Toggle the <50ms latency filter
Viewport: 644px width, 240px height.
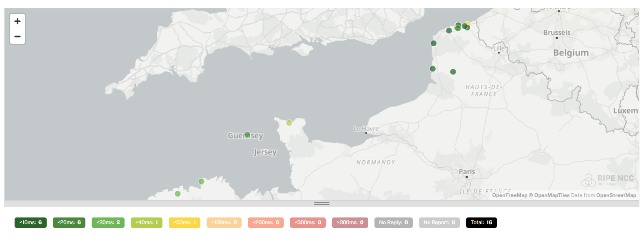pos(185,222)
